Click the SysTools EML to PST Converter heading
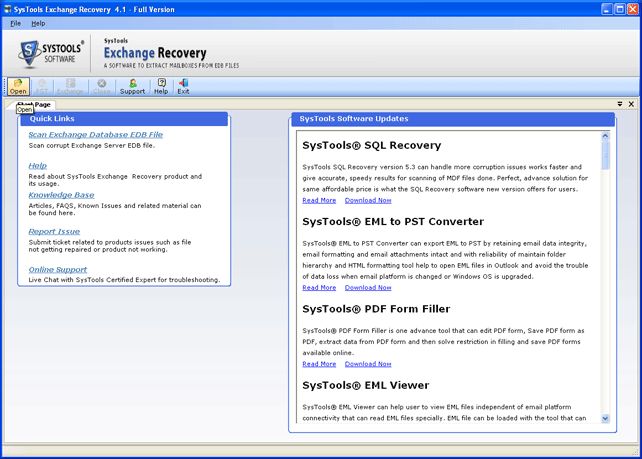Screen dimensions: 642x459 click(x=393, y=222)
